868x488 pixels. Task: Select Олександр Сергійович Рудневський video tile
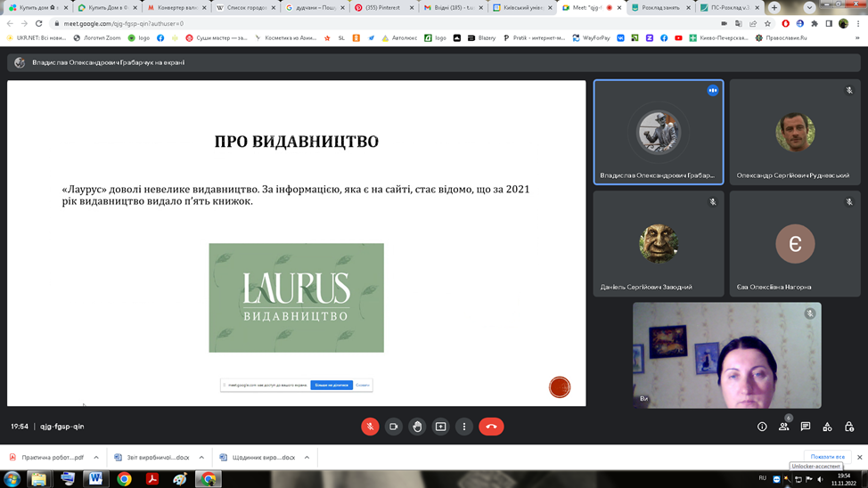(x=794, y=133)
